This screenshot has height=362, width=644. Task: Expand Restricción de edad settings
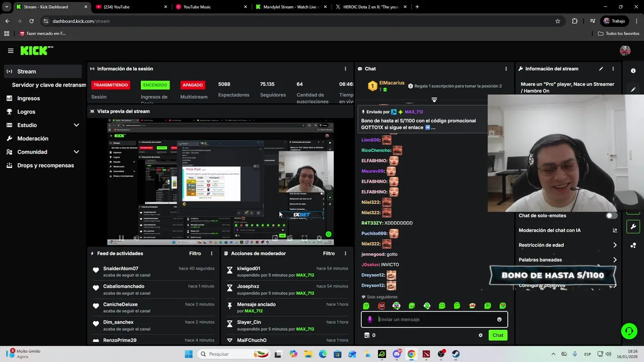(x=568, y=245)
